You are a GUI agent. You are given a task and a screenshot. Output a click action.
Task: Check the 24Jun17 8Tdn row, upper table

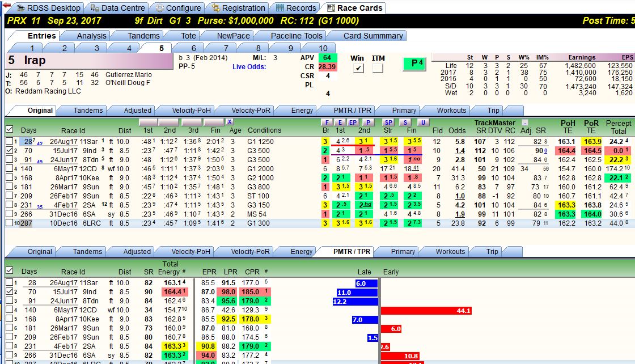tap(9, 159)
